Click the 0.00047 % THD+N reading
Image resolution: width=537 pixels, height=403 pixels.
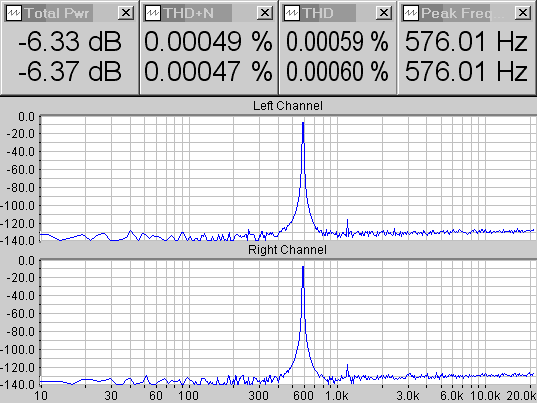click(208, 72)
